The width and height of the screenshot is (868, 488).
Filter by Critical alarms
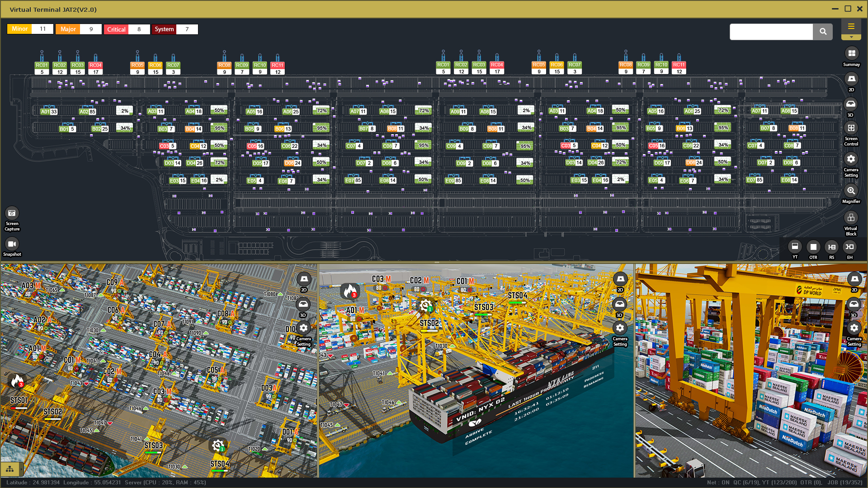click(x=116, y=29)
